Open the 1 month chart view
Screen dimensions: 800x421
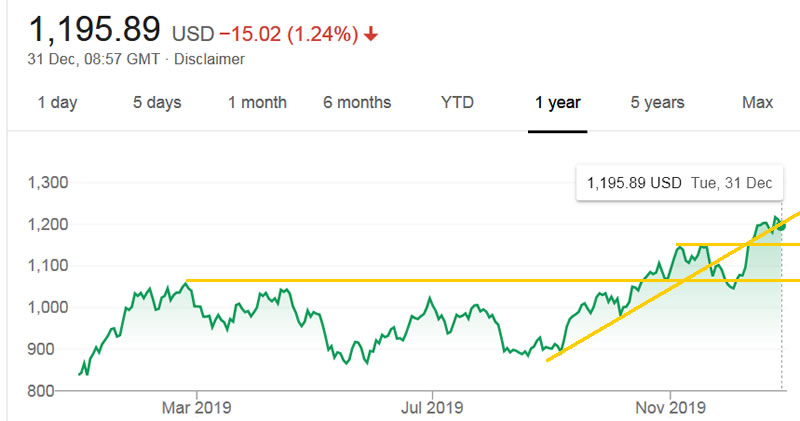coord(257,102)
